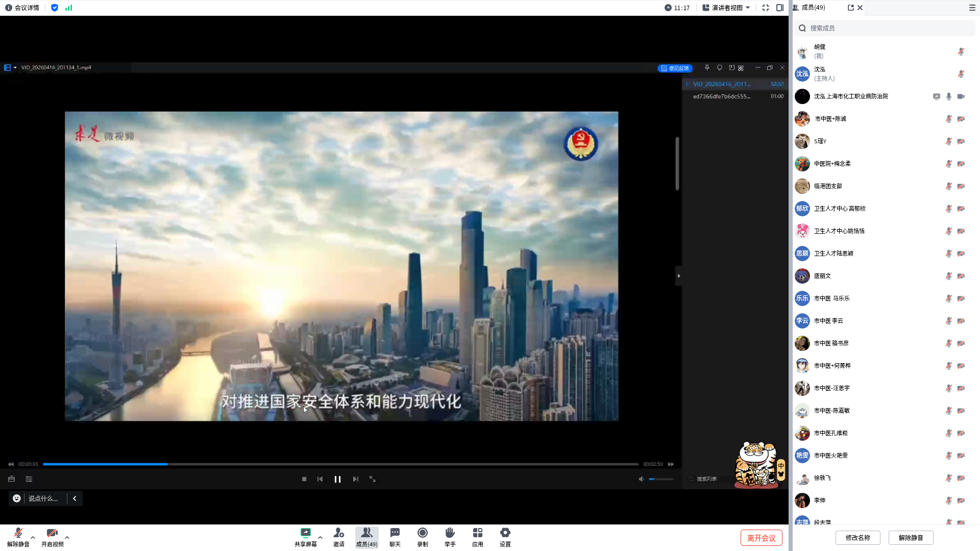Click the emoji reaction icon
The image size is (980, 551).
[x=17, y=498]
